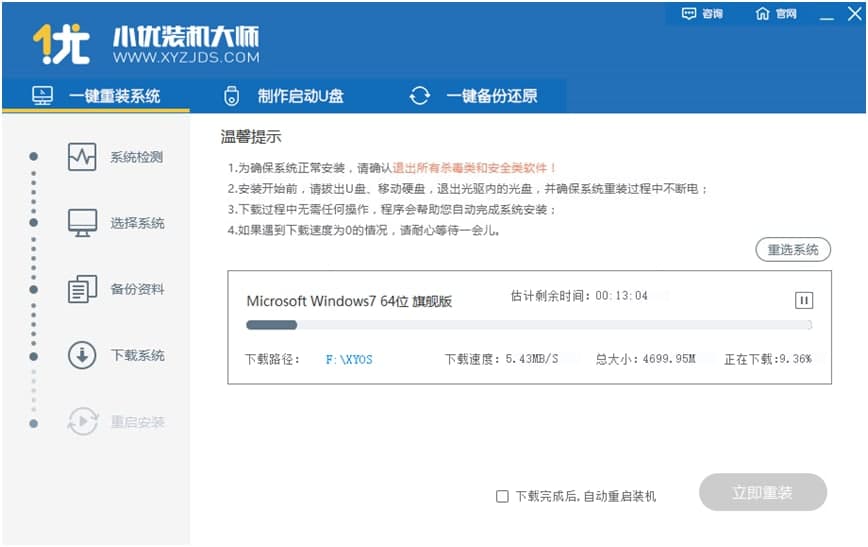Screen dimensions: 868x547
Task: Switch to 制作启动U盘 tab
Action: (284, 96)
